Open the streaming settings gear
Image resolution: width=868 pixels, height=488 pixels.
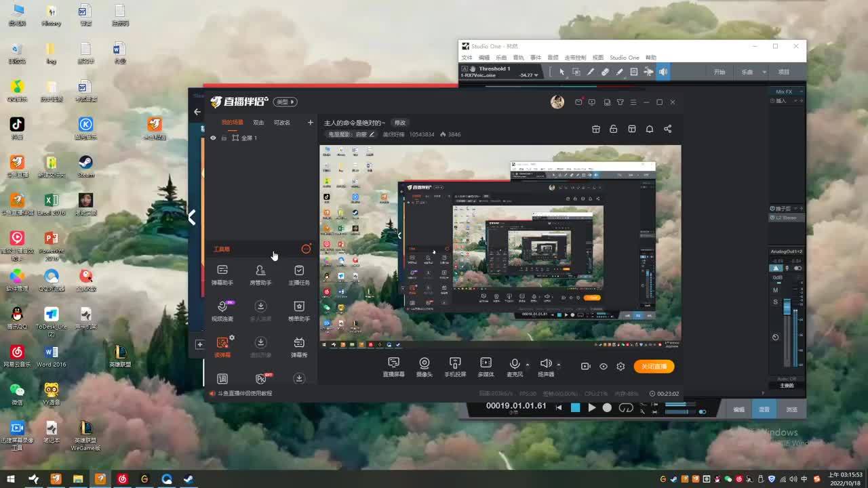point(620,367)
